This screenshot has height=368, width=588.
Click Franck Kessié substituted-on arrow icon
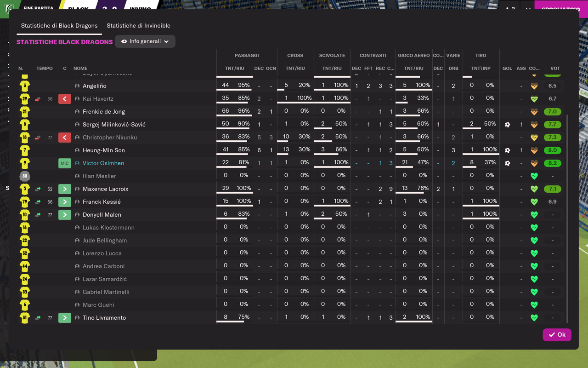coord(65,202)
